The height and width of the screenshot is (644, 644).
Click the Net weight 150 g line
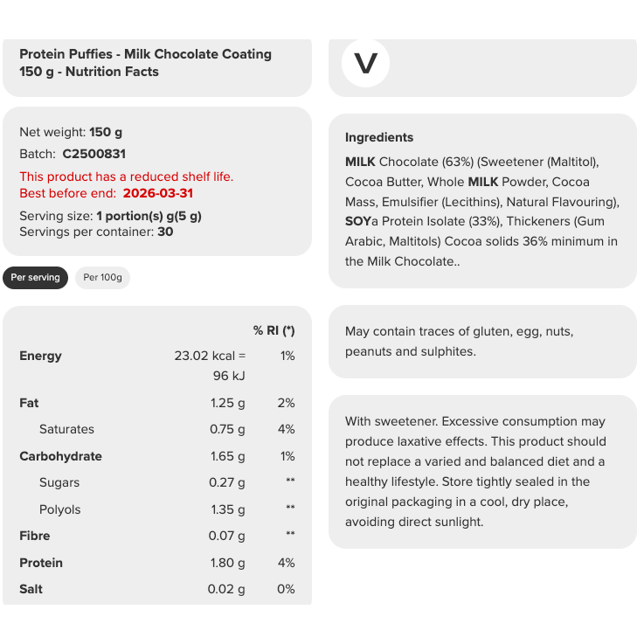(71, 132)
